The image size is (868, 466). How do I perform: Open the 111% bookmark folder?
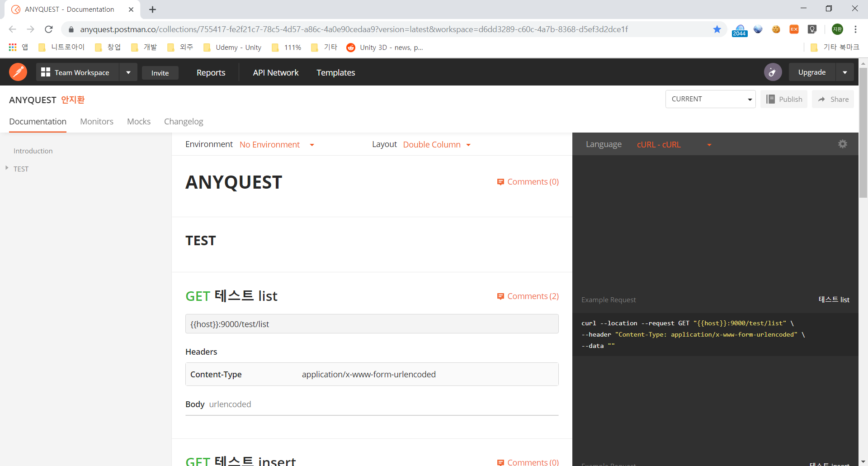(x=287, y=47)
